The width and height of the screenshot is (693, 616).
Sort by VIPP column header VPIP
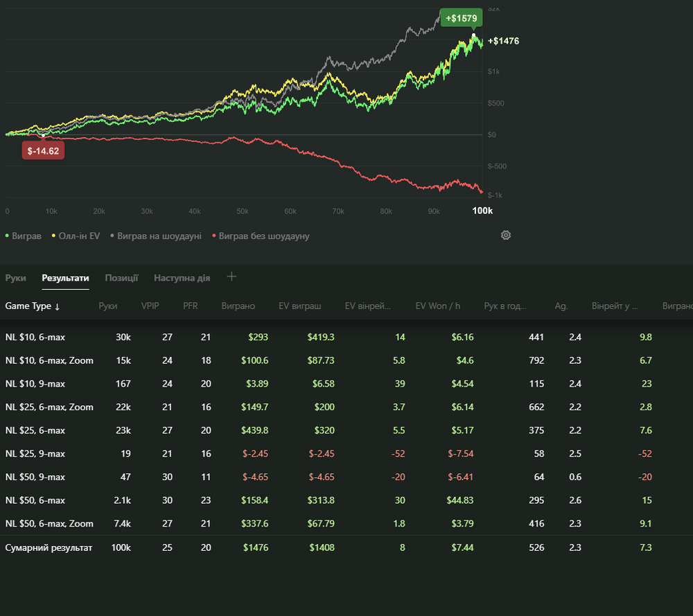150,306
